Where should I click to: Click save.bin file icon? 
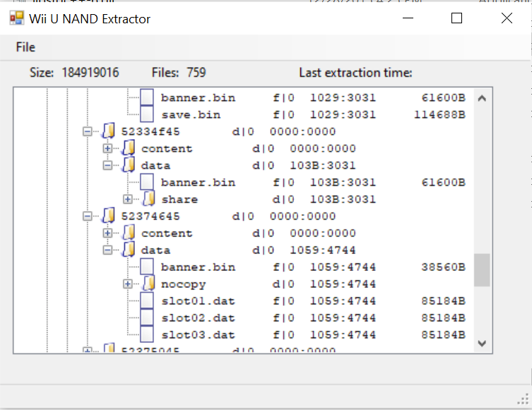pos(147,114)
